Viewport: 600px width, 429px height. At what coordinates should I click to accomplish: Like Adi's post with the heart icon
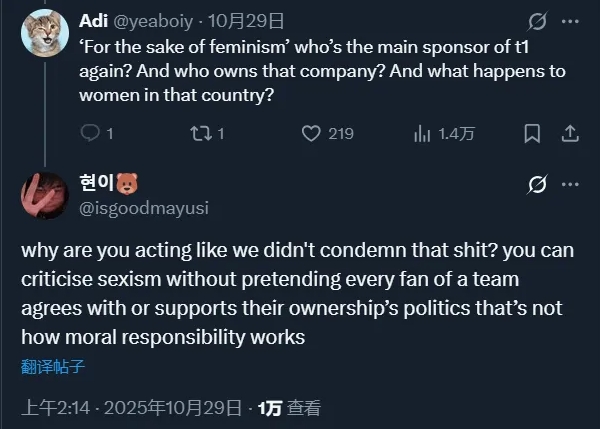(x=311, y=133)
